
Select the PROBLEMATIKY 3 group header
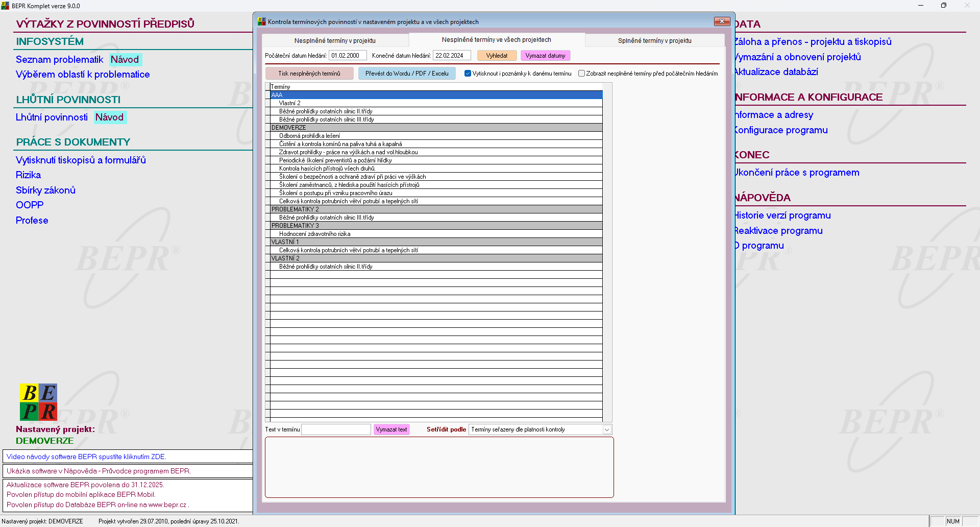coord(436,226)
